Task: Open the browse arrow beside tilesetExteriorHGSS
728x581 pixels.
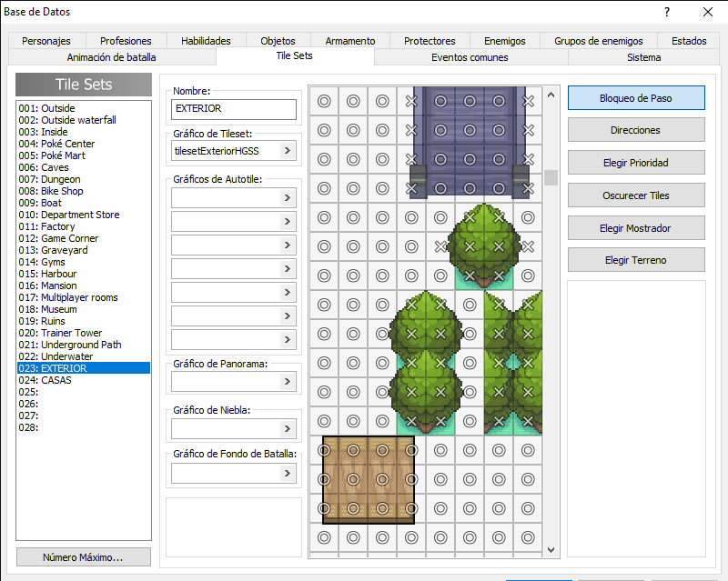Action: click(x=288, y=151)
